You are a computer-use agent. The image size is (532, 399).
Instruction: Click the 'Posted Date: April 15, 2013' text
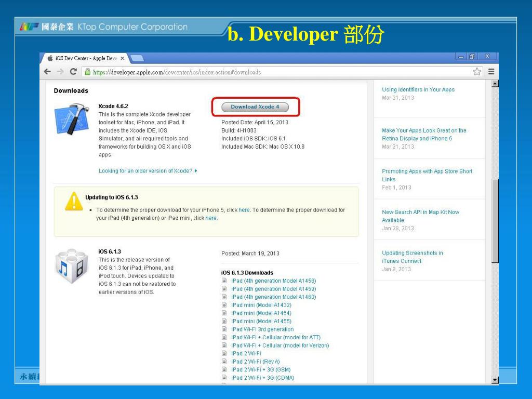point(255,123)
